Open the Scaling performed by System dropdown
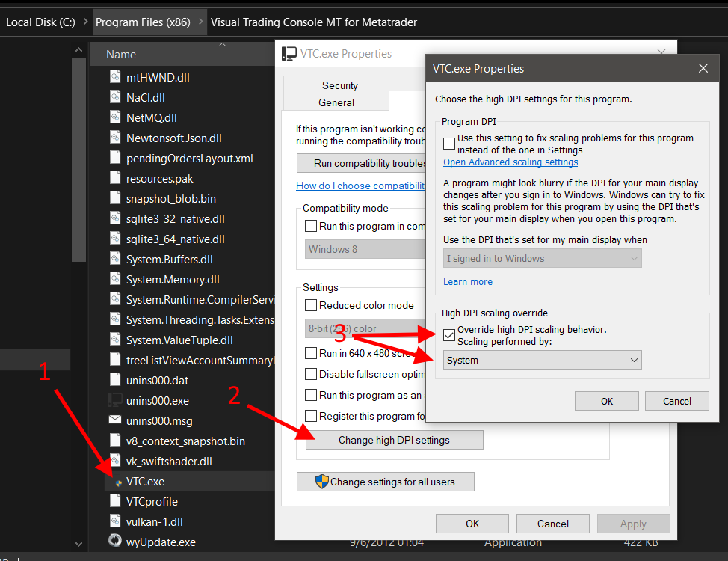Image resolution: width=728 pixels, height=561 pixels. click(543, 361)
